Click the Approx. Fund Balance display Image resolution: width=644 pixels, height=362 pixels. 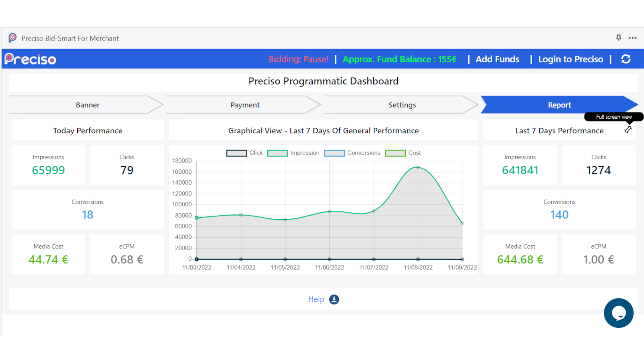point(400,59)
